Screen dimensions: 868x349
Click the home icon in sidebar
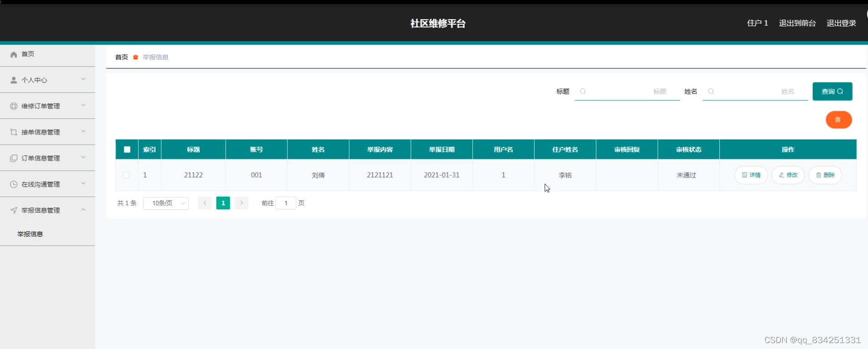coord(14,54)
